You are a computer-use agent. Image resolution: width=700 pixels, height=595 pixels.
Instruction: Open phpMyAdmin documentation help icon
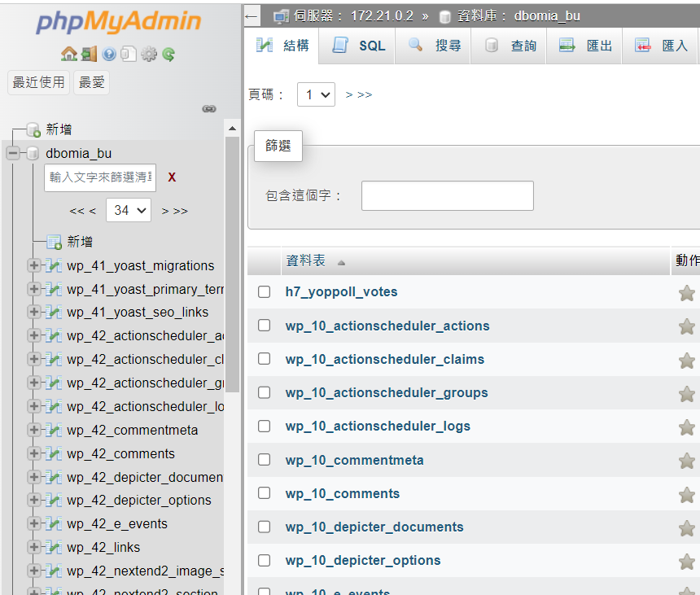pos(109,55)
